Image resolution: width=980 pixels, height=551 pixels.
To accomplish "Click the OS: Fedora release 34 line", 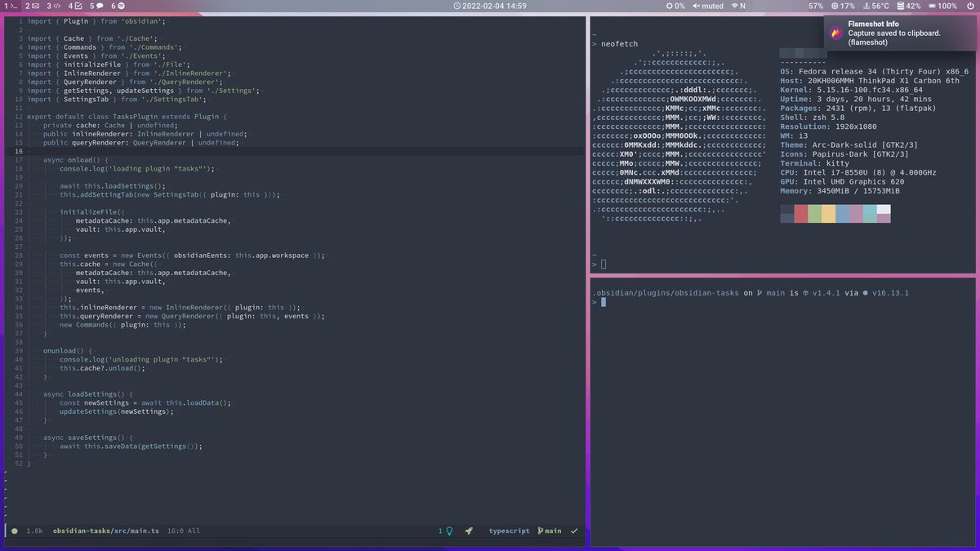I will click(874, 72).
